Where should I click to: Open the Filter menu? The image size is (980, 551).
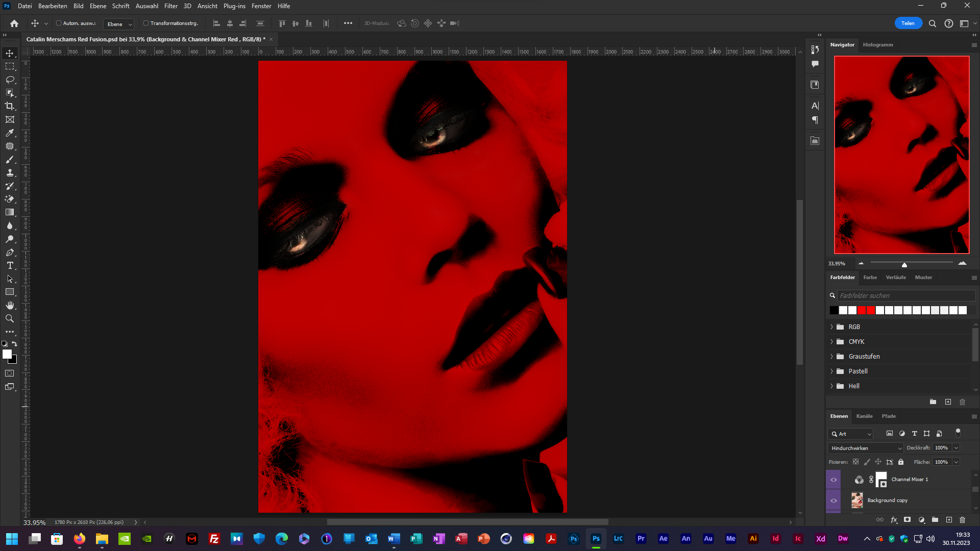click(x=170, y=6)
